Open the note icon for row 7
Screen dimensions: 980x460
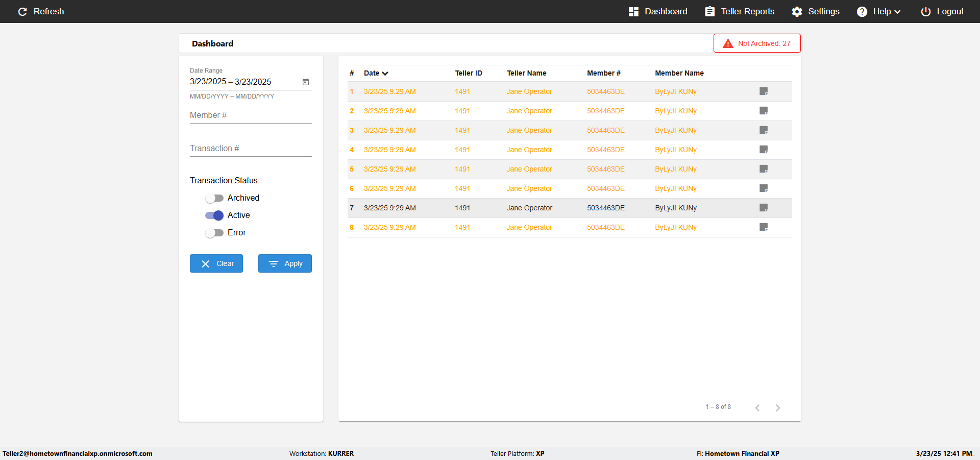(x=764, y=208)
